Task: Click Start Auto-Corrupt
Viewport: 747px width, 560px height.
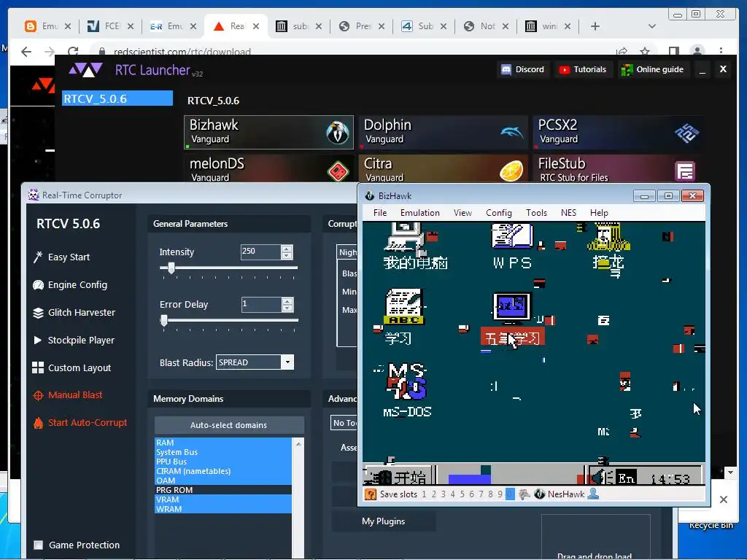Action: [x=80, y=422]
